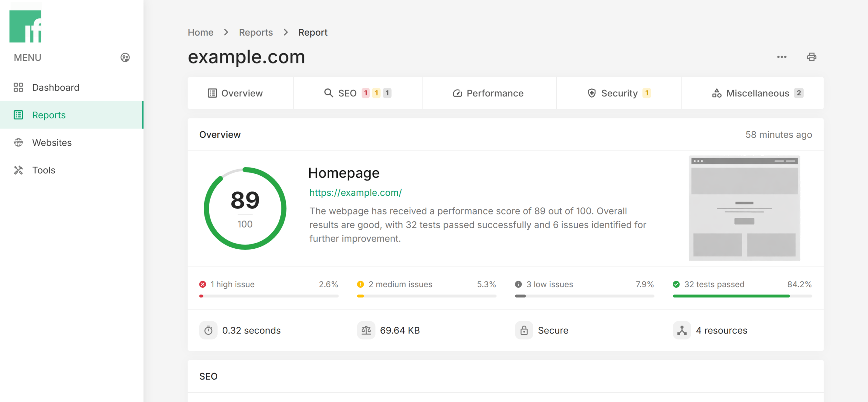Viewport: 868px width, 402px height.
Task: Click the stopwatch icon beside 0.32 seconds
Action: 209,330
